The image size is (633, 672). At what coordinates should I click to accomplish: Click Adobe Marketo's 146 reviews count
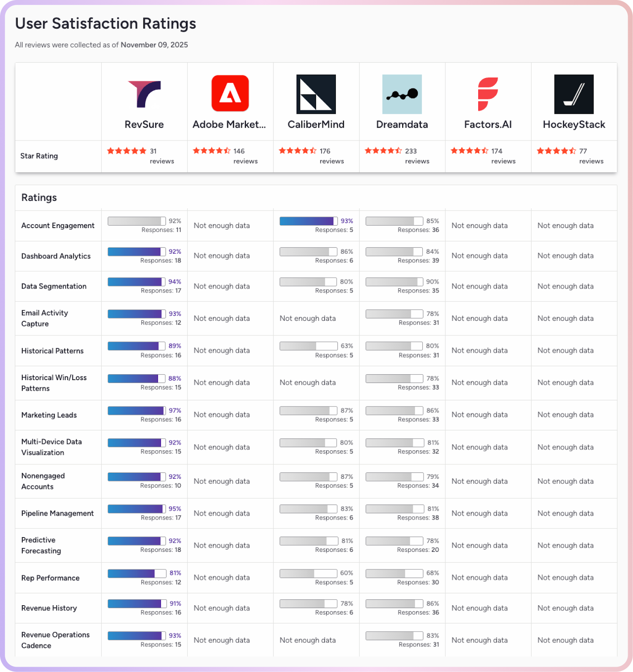(245, 156)
